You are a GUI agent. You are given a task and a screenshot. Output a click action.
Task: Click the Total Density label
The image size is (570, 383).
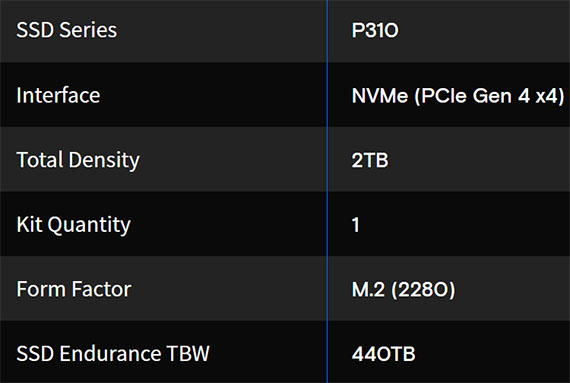78,160
